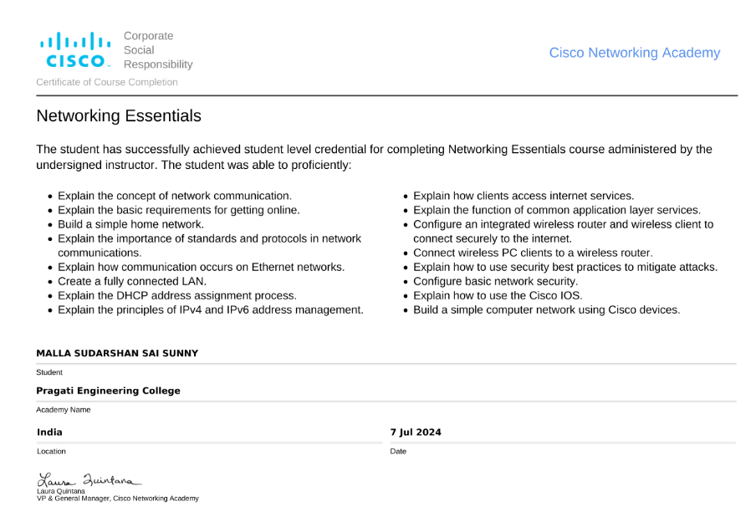Click the India location value
756x532 pixels.
pyautogui.click(x=49, y=432)
